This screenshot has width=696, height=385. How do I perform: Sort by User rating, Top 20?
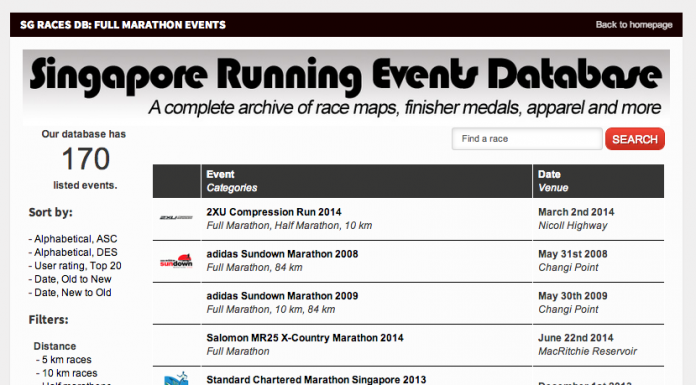(75, 266)
